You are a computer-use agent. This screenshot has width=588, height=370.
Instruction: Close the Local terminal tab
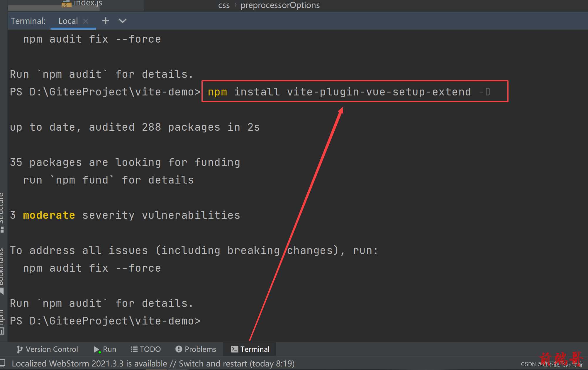coord(86,21)
